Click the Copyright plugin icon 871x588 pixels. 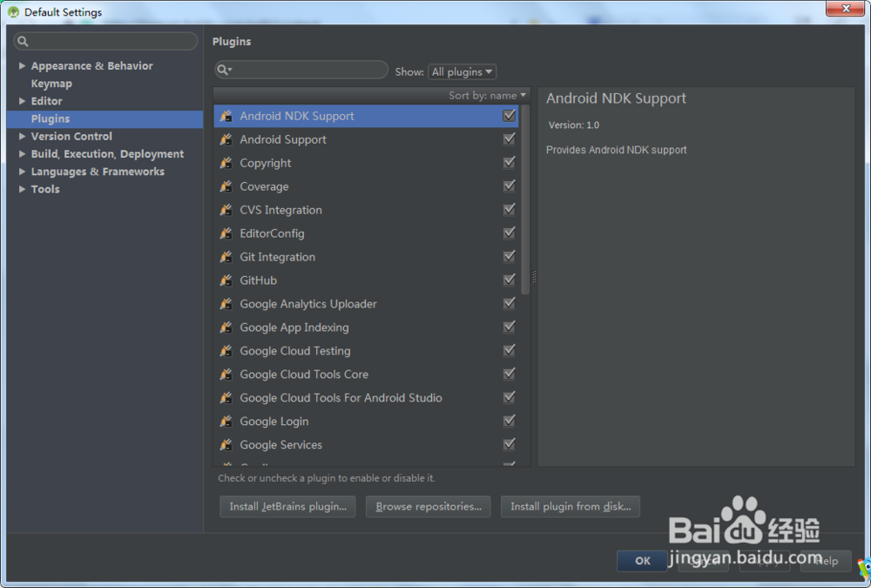pyautogui.click(x=226, y=163)
